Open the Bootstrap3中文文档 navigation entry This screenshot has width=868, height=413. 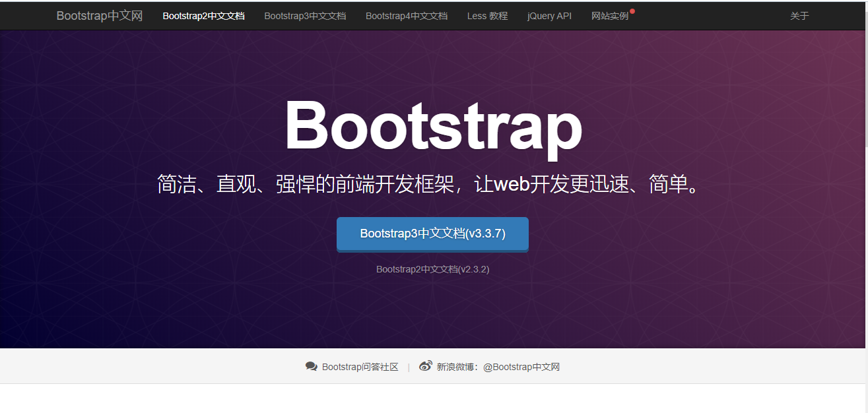pos(305,16)
